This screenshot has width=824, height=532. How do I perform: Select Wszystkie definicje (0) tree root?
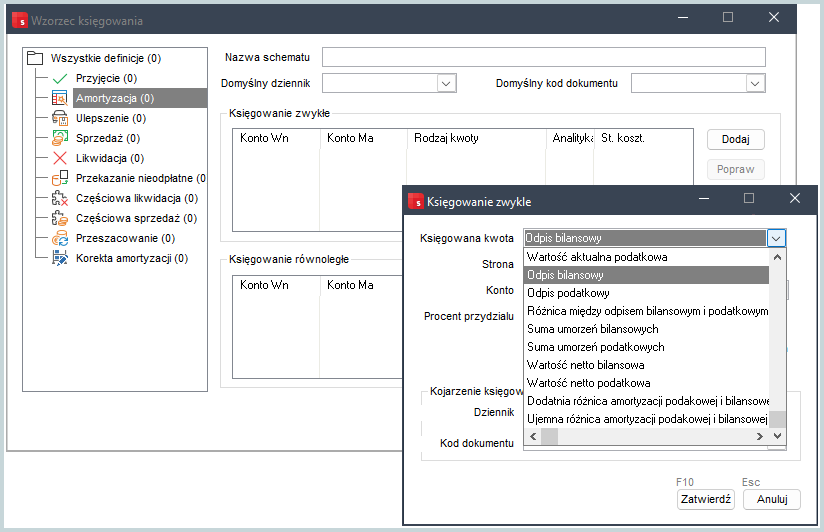[106, 58]
